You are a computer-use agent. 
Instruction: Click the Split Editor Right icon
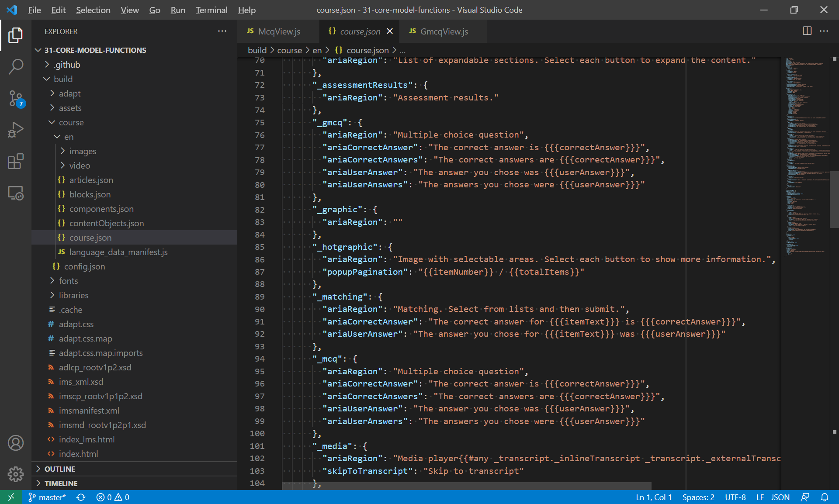[807, 31]
